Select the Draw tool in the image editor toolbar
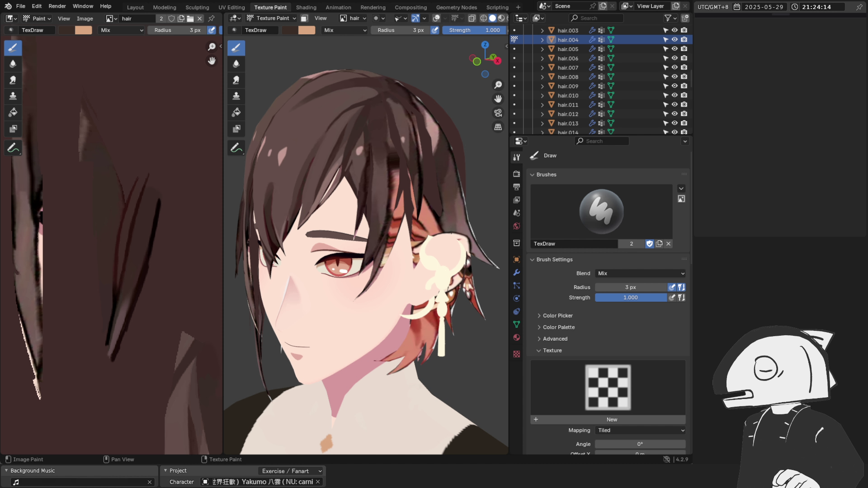Screen dimensions: 868x488 13,48
